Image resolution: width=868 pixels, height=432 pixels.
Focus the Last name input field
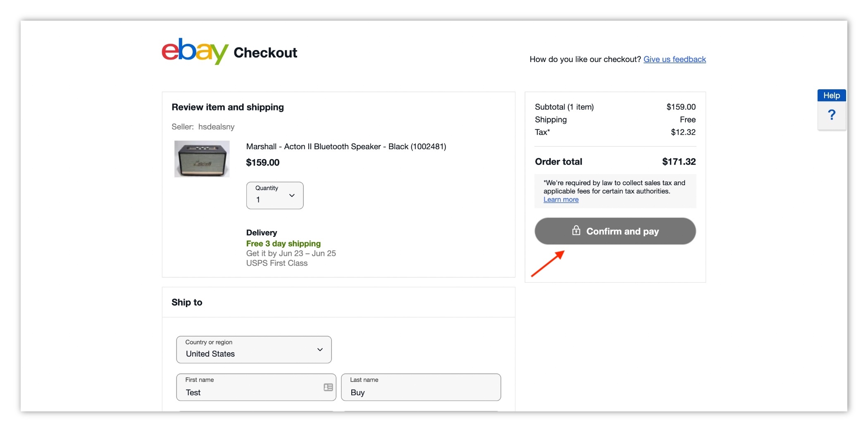[x=421, y=392]
